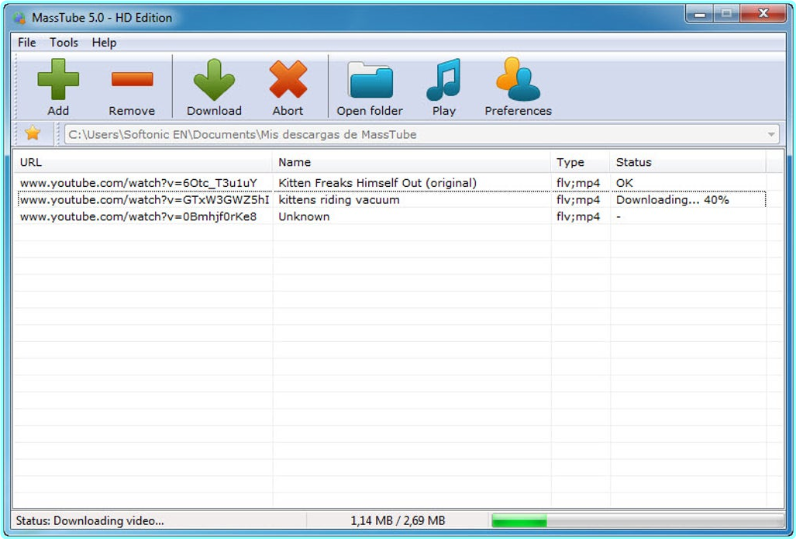The image size is (796, 539).
Task: Click the download folder path field
Action: (422, 134)
